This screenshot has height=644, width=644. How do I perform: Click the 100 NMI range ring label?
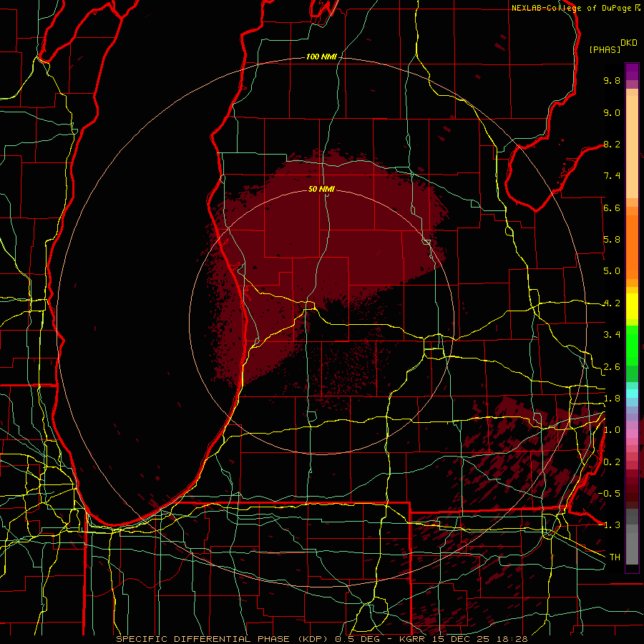(321, 57)
